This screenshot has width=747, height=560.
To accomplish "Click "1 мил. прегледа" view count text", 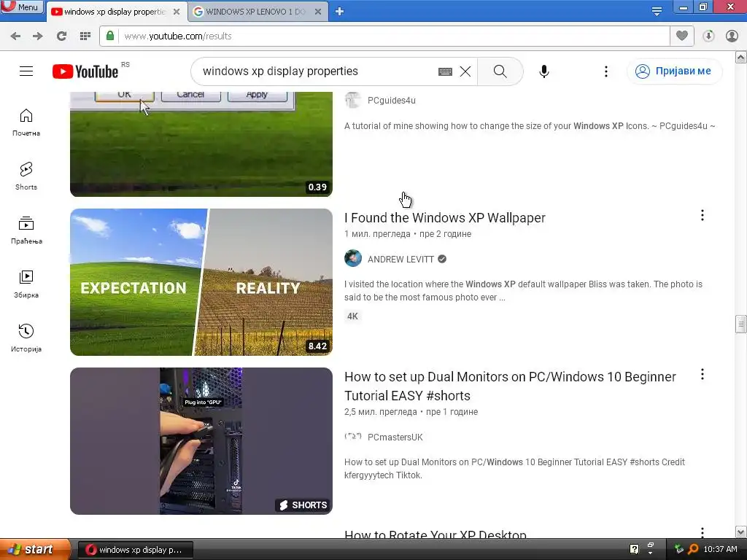I will [377, 234].
